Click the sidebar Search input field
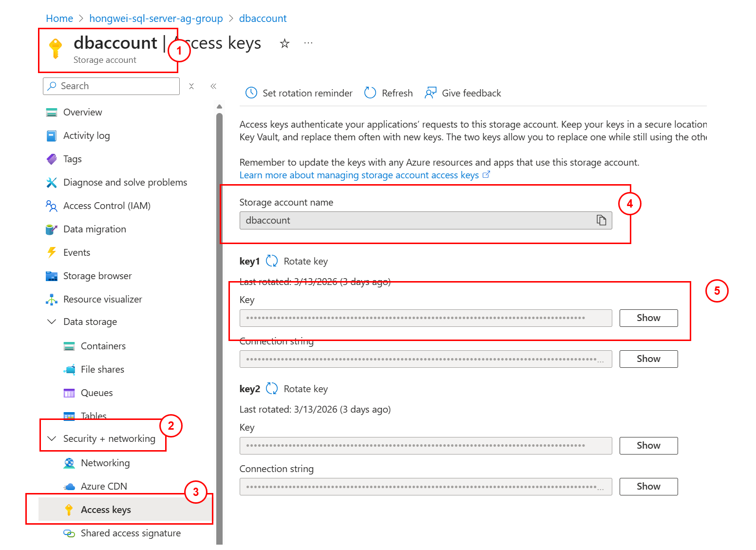Screen dimensions: 756x550 click(117, 86)
